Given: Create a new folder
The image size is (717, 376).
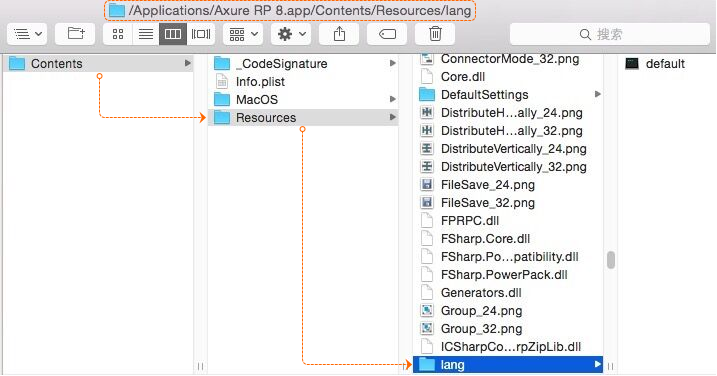Looking at the screenshot, I should (75, 34).
